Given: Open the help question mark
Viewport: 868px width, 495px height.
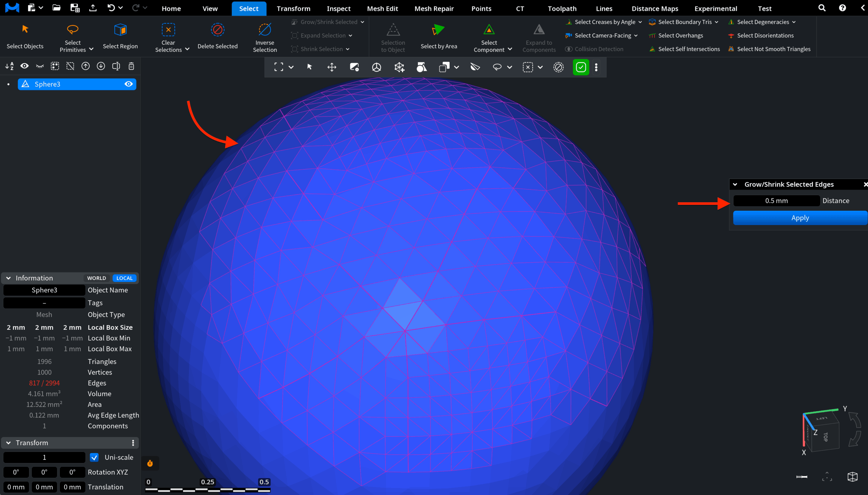Looking at the screenshot, I should pyautogui.click(x=842, y=8).
